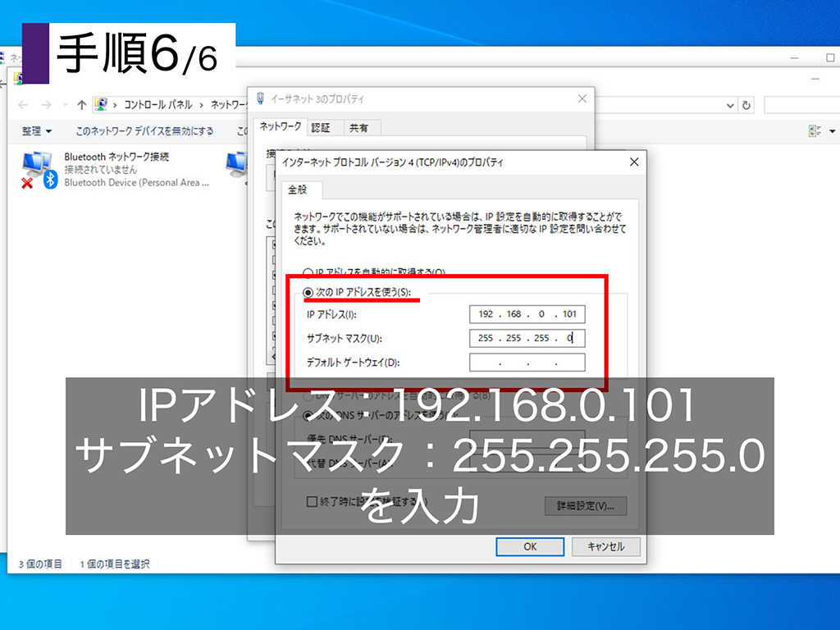The width and height of the screenshot is (840, 630).
Task: Click the back navigation arrow in Explorer
Action: (22, 105)
